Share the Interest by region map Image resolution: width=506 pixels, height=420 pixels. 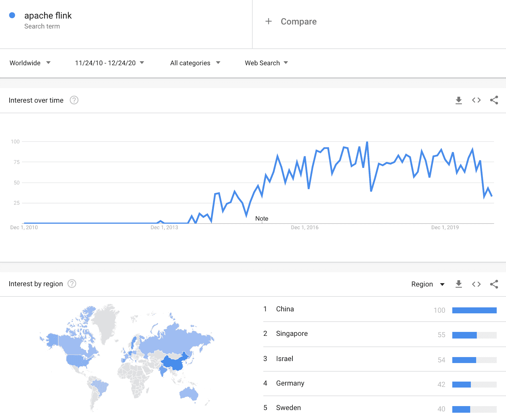pos(494,284)
